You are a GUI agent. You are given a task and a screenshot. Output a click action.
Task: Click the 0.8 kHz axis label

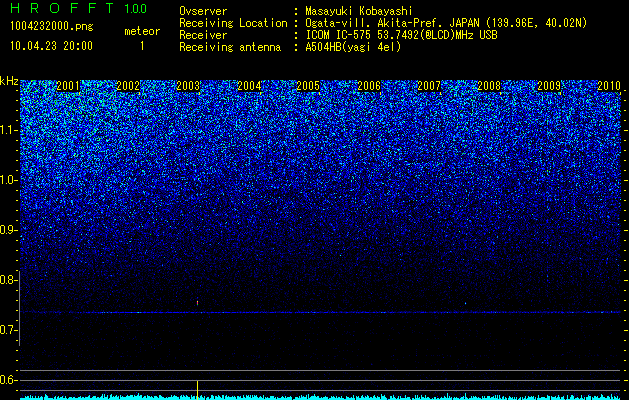click(x=8, y=280)
